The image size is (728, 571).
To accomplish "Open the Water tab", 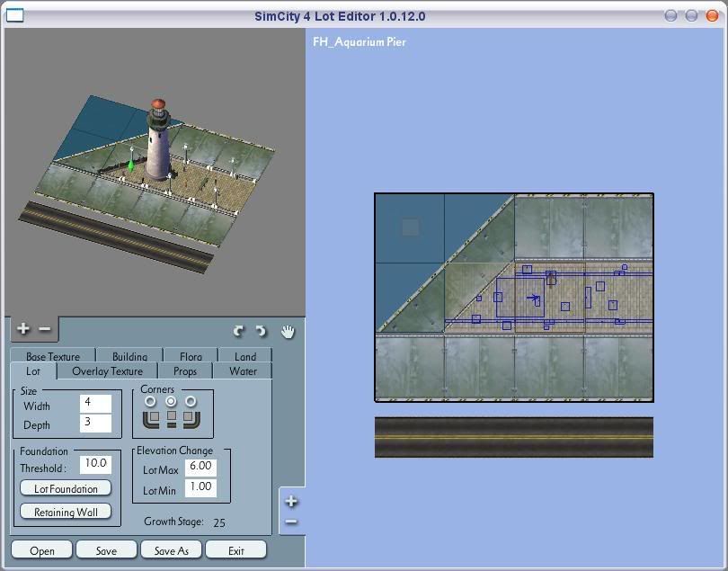I will coord(243,371).
